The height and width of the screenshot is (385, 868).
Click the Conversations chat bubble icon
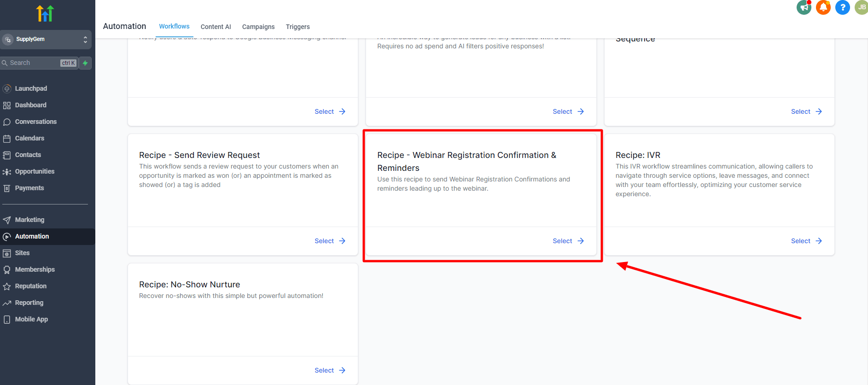[7, 122]
